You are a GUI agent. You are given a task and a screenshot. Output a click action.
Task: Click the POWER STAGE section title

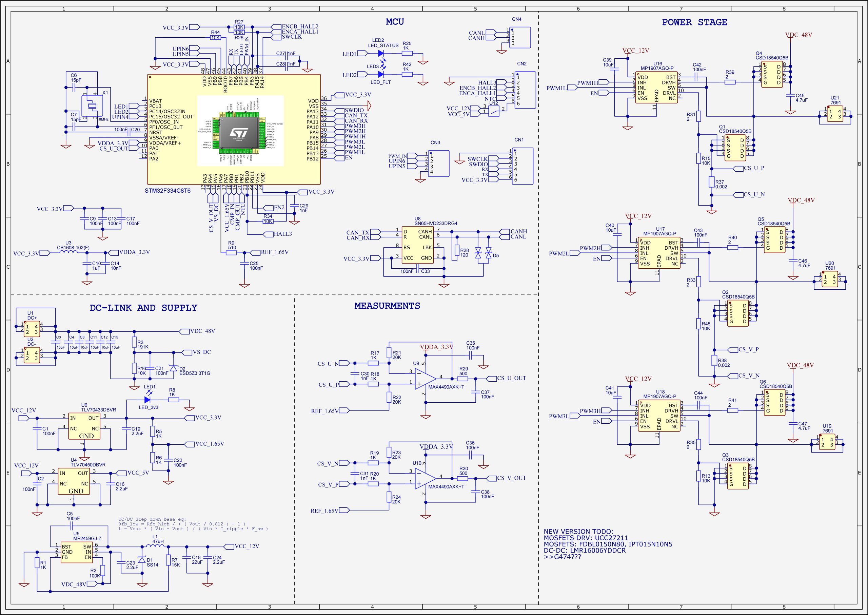click(x=695, y=22)
